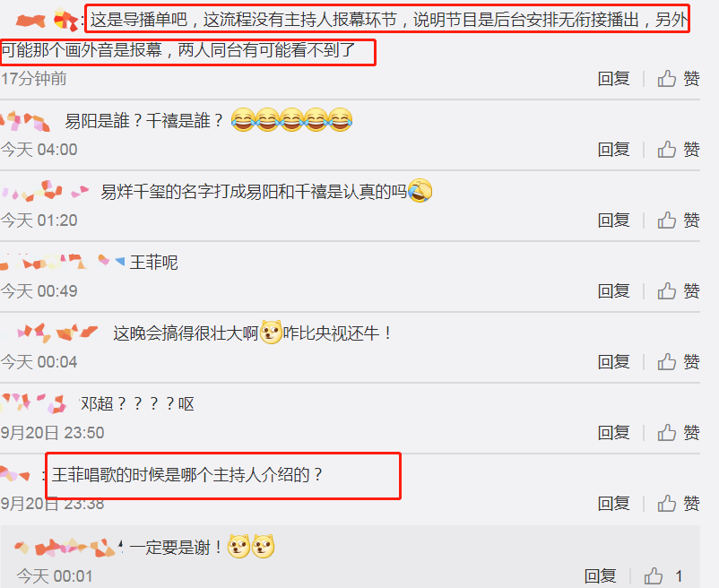The height and width of the screenshot is (588, 719).
Task: Reply to the comment from 17分钟前
Action: [x=613, y=79]
